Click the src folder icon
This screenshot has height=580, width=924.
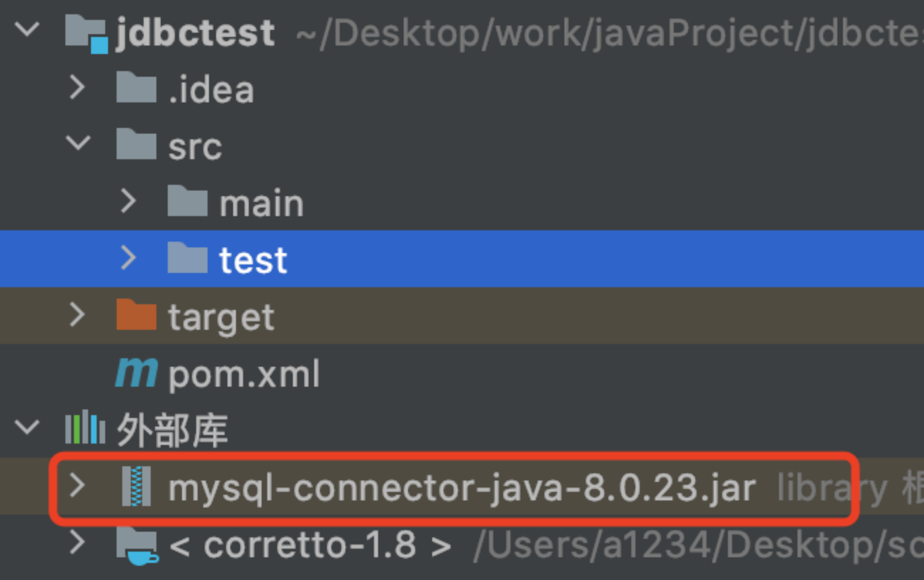coord(136,144)
